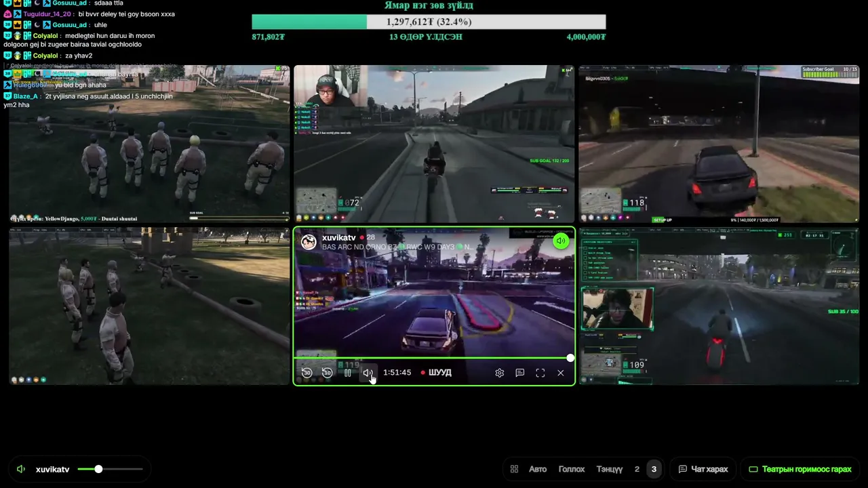868x488 pixels.
Task: Select Голлох layout option
Action: click(572, 469)
